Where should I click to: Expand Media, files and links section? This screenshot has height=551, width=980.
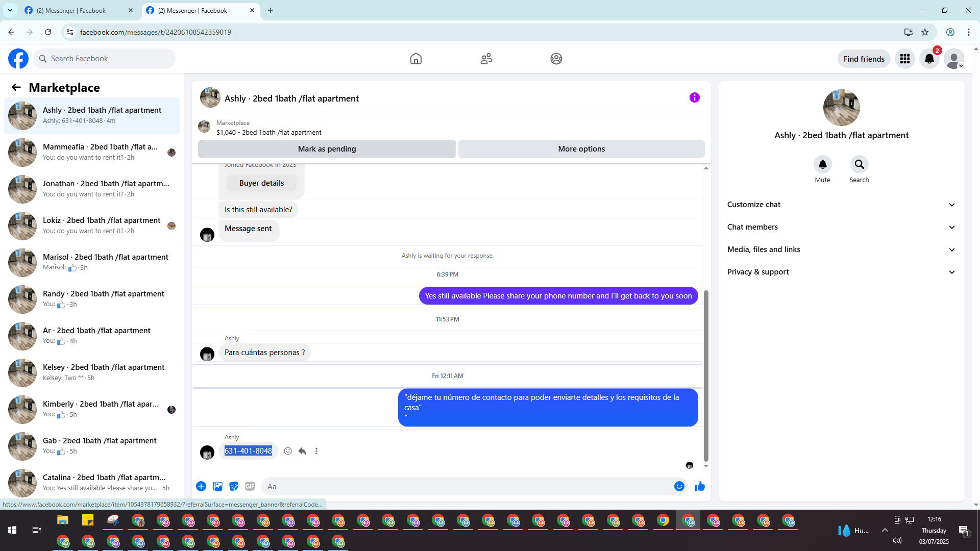(x=841, y=249)
